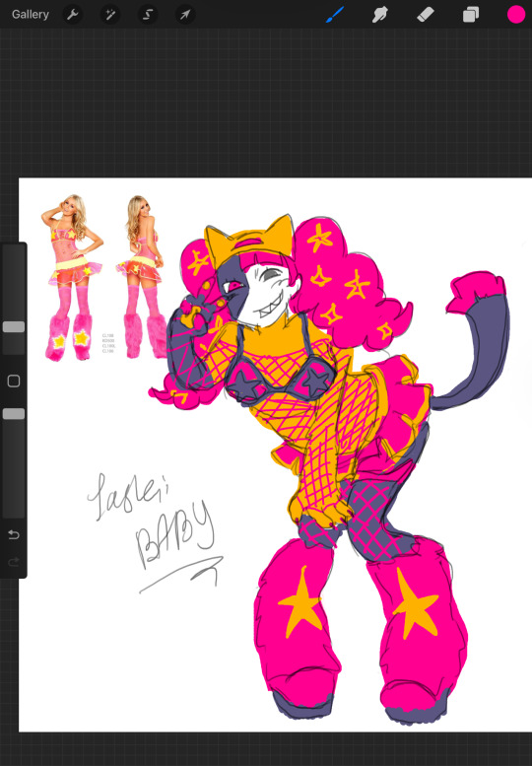Image resolution: width=532 pixels, height=766 pixels.
Task: Activate the Selection tool ribbon icon
Action: pos(148,15)
